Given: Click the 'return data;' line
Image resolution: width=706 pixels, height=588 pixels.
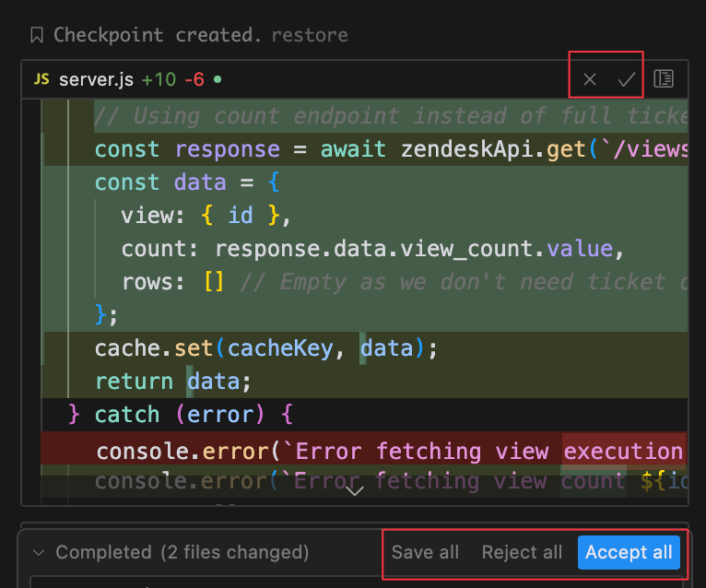Looking at the screenshot, I should [x=172, y=381].
